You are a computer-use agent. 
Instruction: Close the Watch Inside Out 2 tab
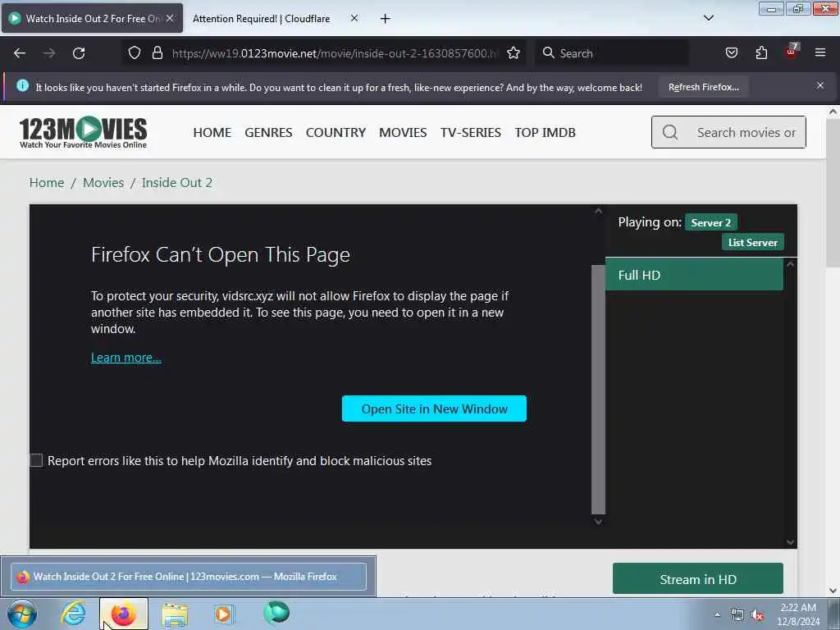(x=170, y=18)
